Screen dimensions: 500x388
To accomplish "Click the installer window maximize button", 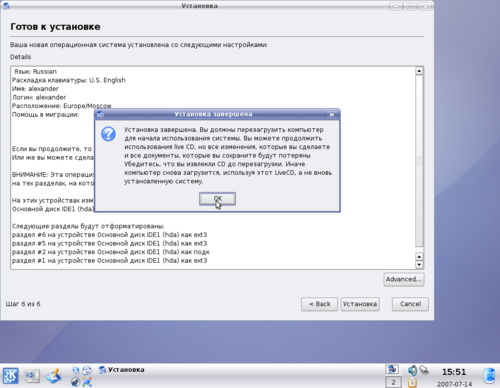I will coord(410,6).
